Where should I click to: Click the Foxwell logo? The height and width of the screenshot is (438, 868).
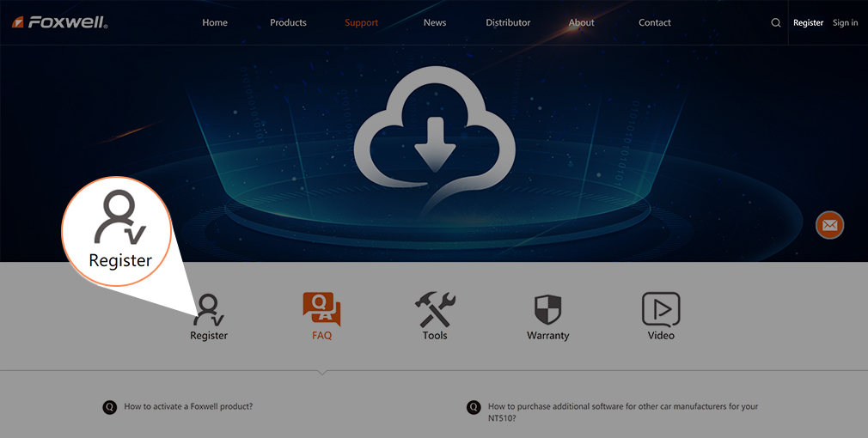tap(59, 22)
